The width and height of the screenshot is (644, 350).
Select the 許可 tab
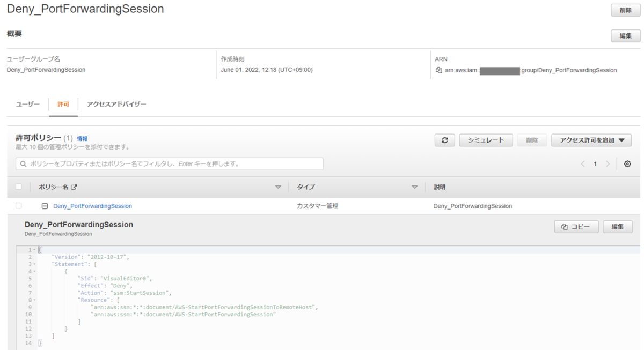tap(63, 104)
